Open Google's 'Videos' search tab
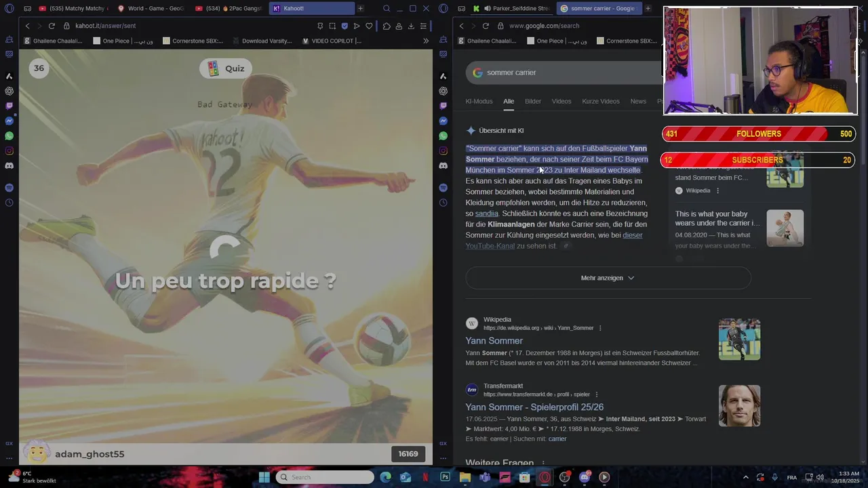The width and height of the screenshot is (868, 488). coord(561,101)
